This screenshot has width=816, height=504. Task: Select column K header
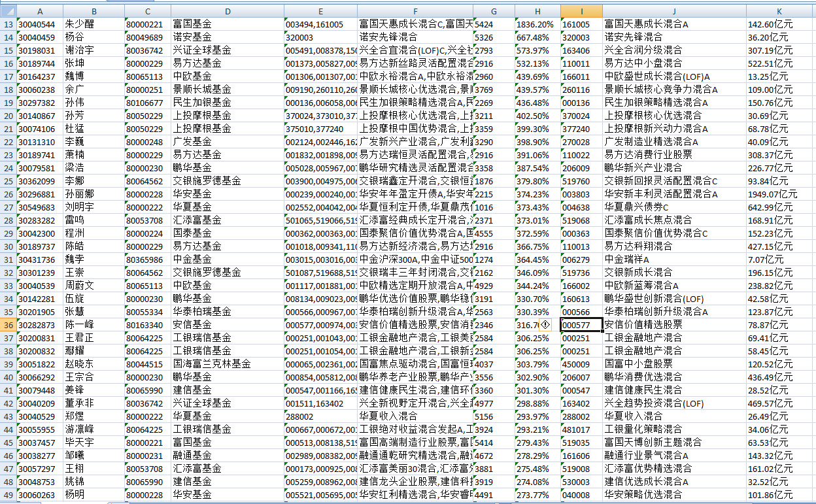(x=779, y=11)
